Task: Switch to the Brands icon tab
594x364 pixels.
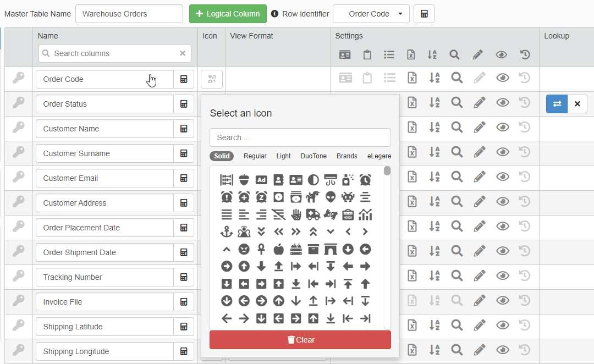Action: (x=346, y=156)
